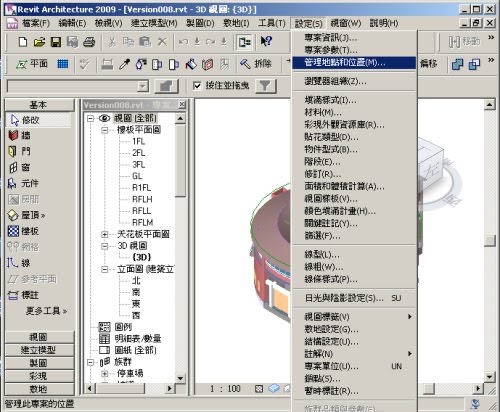
Task: Collapse the 族群 tree node
Action: pyautogui.click(x=90, y=362)
